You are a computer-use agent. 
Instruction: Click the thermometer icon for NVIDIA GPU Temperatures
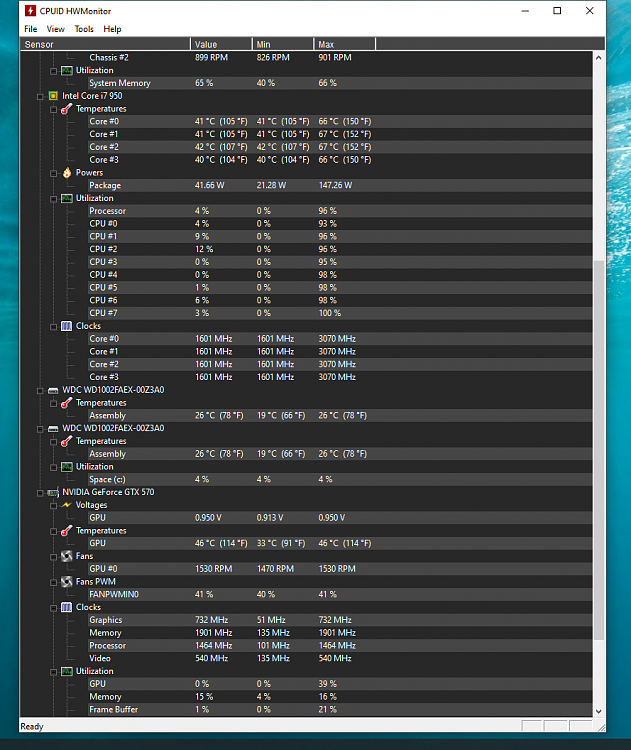pyautogui.click(x=66, y=531)
